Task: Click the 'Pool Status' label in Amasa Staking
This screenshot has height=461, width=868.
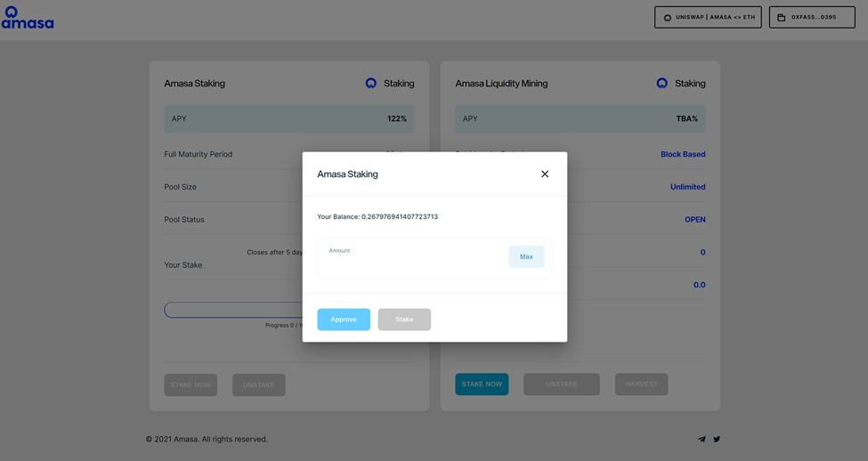Action: click(x=184, y=220)
